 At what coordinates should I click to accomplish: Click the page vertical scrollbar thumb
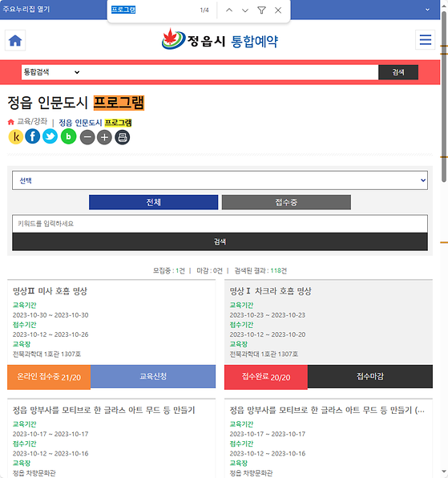[444, 97]
